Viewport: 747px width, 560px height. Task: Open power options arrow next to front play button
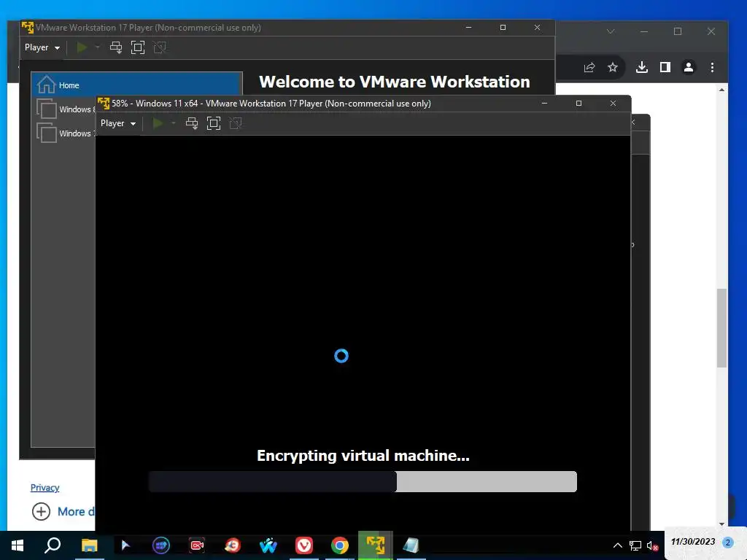(174, 123)
